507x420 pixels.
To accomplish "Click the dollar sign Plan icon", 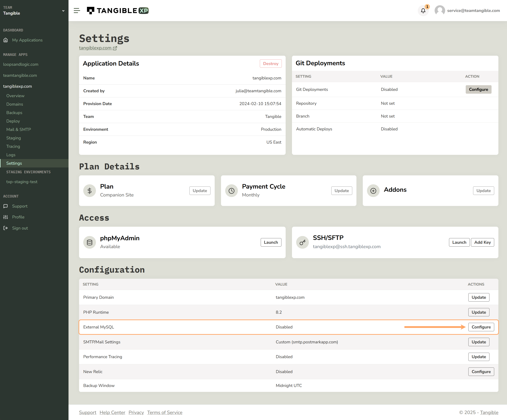I will pos(90,191).
